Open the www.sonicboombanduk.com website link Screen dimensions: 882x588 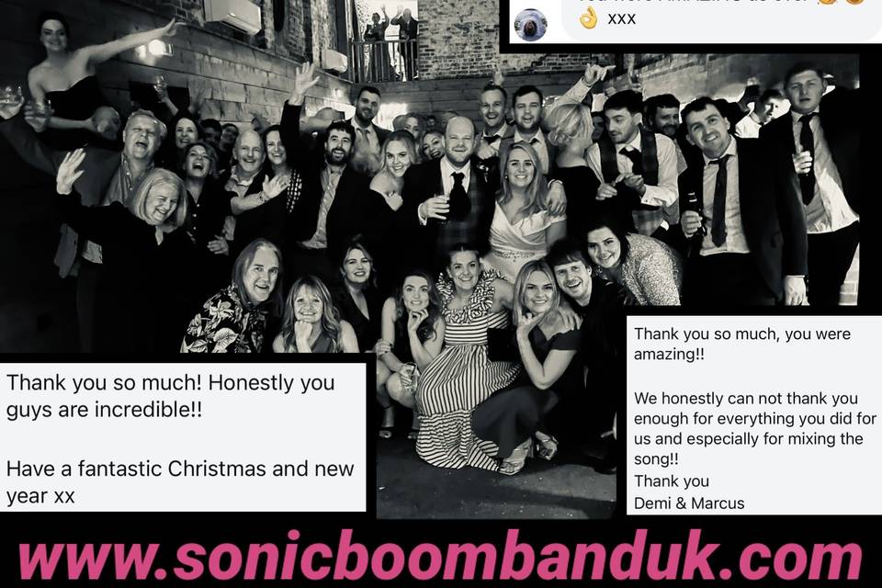click(x=440, y=557)
